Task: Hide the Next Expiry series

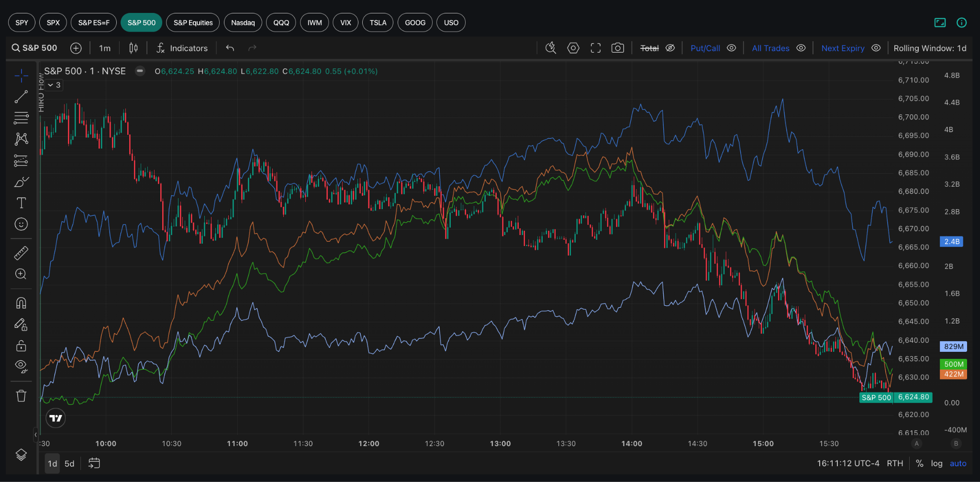Action: click(x=876, y=48)
